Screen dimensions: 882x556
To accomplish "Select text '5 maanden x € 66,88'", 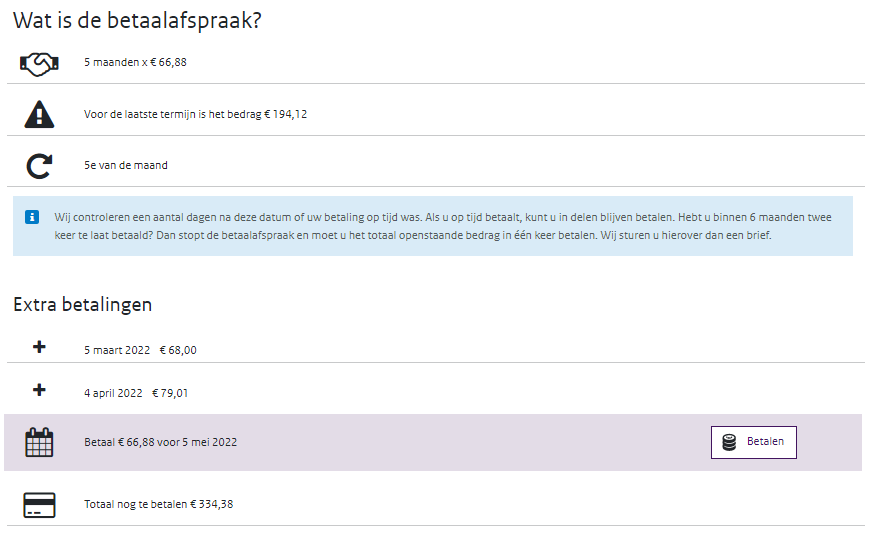I will tap(136, 62).
